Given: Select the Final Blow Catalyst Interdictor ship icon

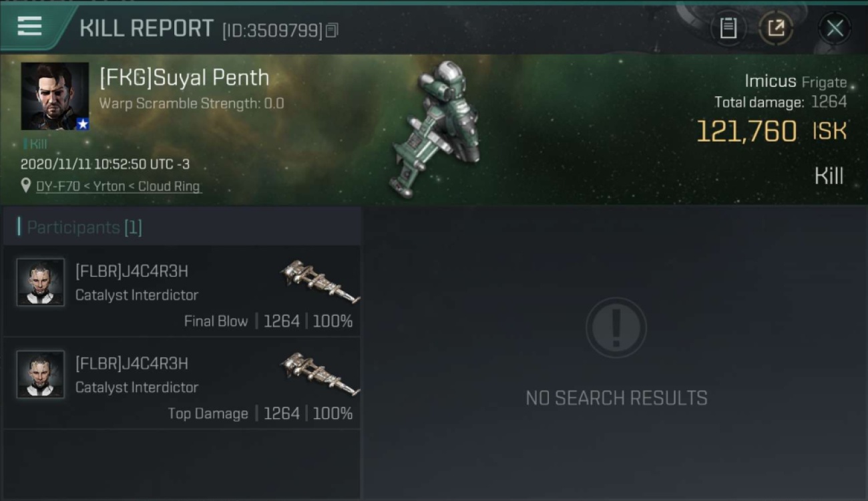Looking at the screenshot, I should pos(320,281).
